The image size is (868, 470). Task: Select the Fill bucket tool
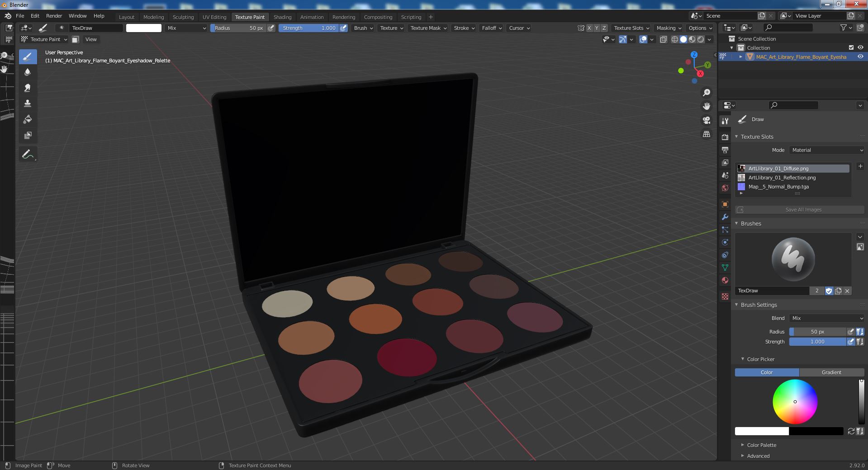click(28, 119)
